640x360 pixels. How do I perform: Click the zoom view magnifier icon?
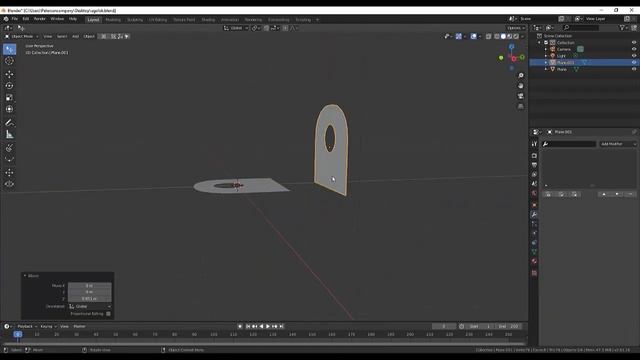coord(520,76)
